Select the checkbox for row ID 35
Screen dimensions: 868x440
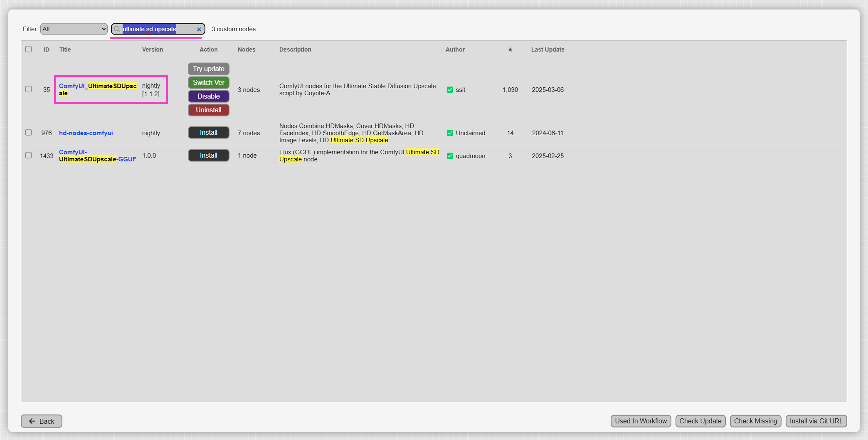[x=29, y=89]
